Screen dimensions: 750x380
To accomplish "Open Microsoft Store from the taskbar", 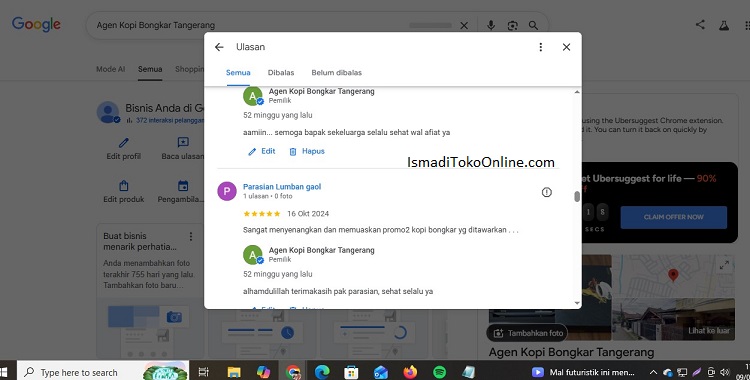I will coord(352,372).
